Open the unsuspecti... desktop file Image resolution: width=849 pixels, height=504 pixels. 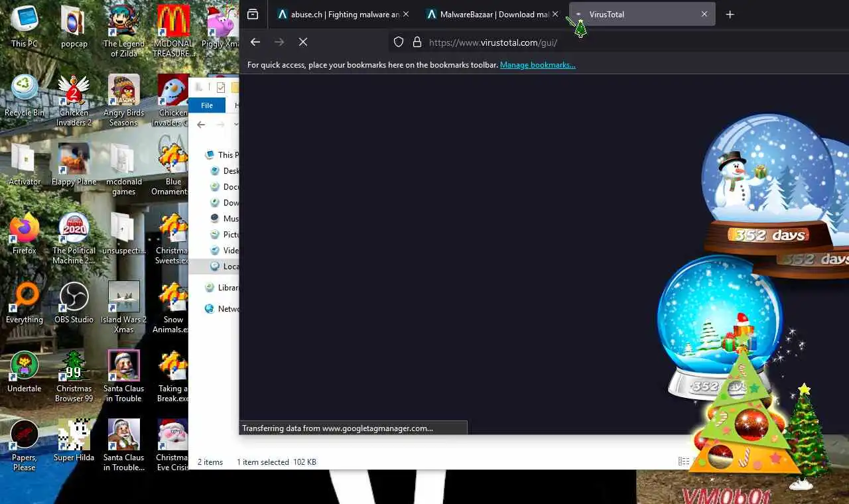click(x=124, y=233)
